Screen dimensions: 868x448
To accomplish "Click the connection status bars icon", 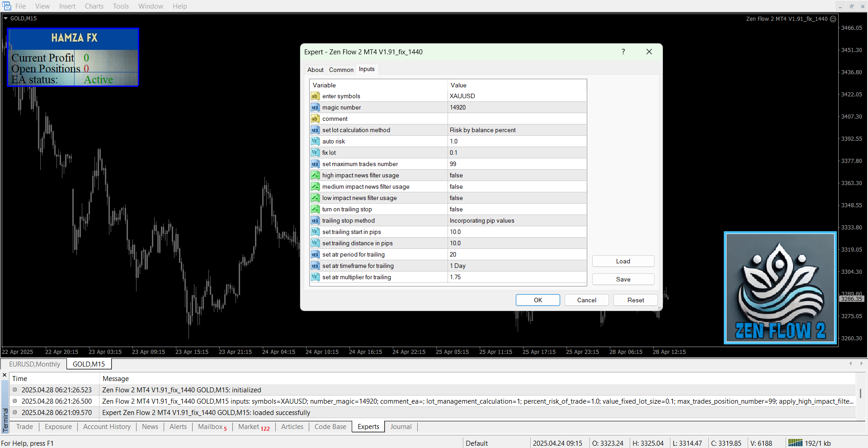I will [795, 443].
